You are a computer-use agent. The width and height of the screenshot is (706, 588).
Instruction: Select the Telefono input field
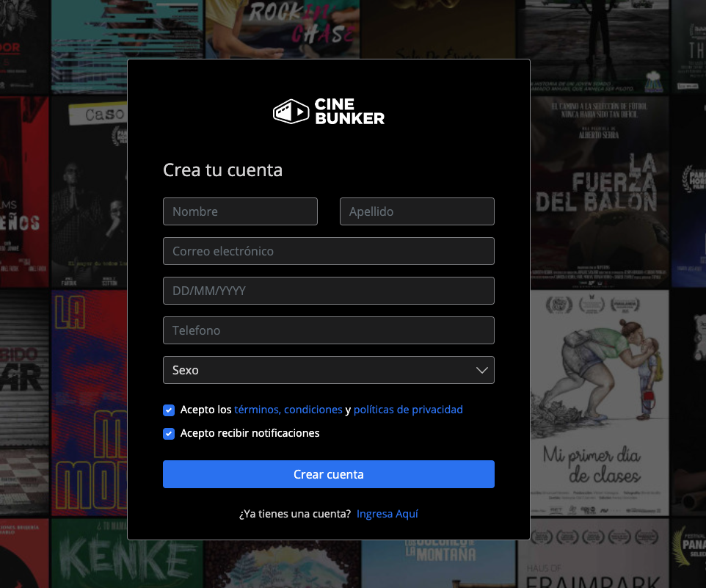(x=328, y=330)
